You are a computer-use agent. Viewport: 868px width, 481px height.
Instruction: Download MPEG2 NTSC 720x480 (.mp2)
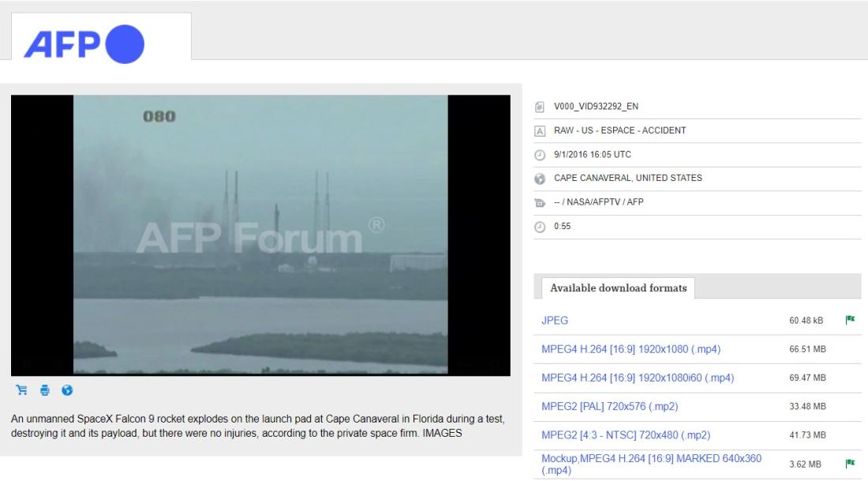[626, 435]
